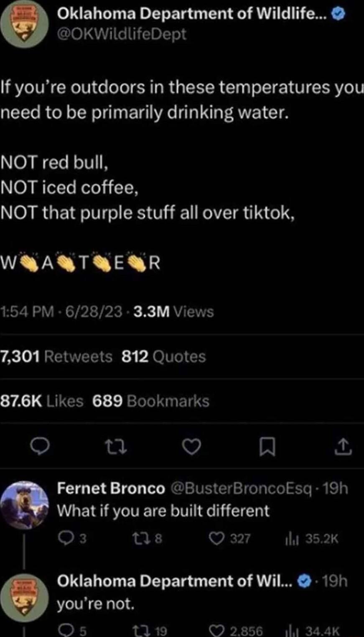Open the 1:54 PM 6/28/23 timestamp
Viewport: 364px width, 637px height.
coord(62,312)
